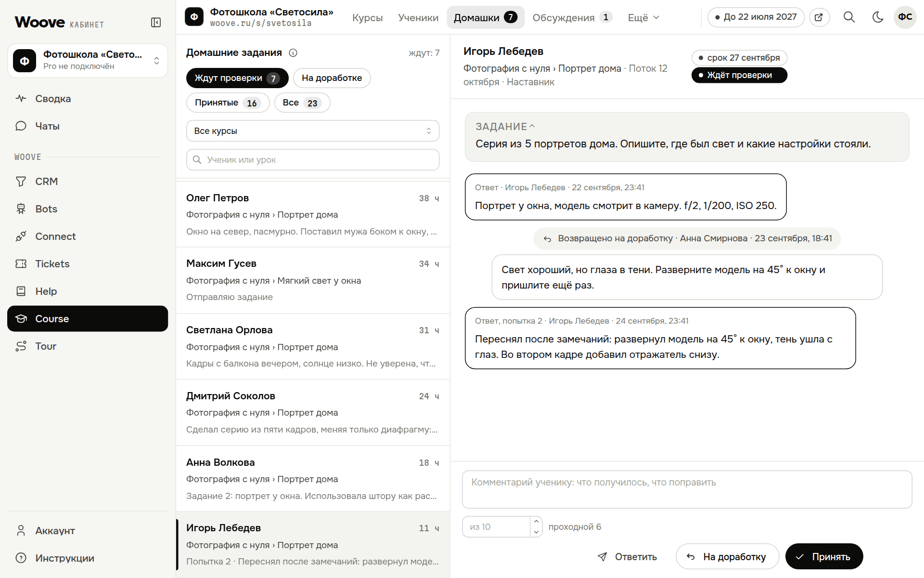Open Анна Волкова homework submission
Screen dimensions: 924x578
[x=313, y=479]
